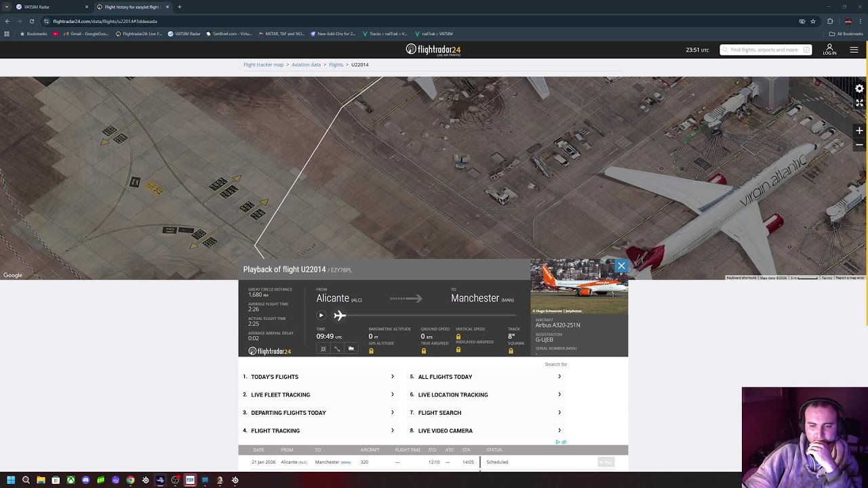The image size is (868, 488).
Task: Expand Flight Search arrow
Action: tap(559, 413)
